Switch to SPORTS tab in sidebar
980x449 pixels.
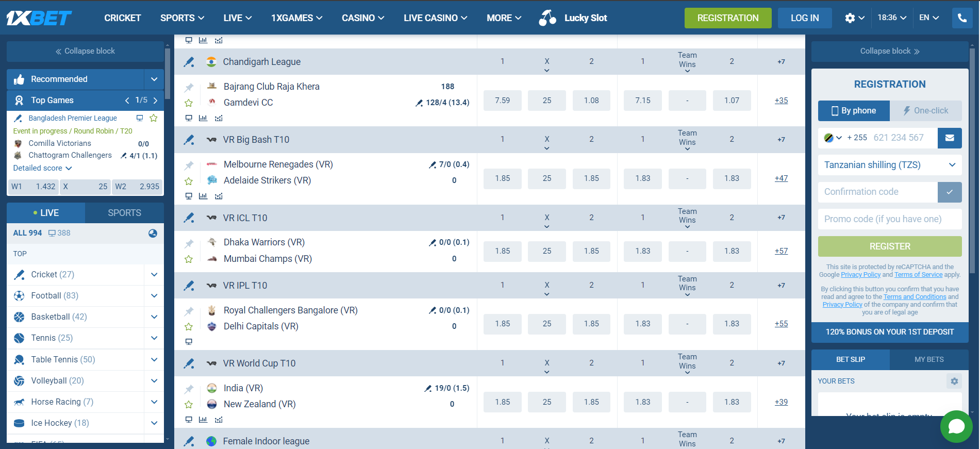pyautogui.click(x=124, y=213)
